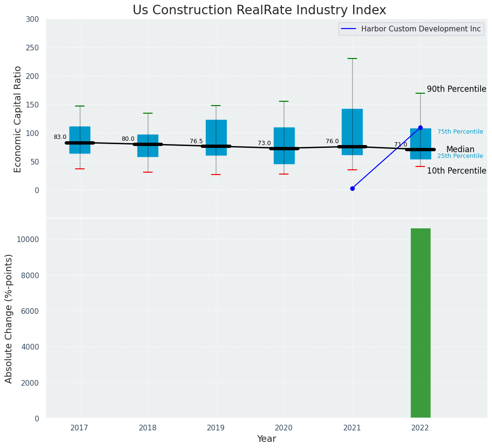Image resolution: width=492 pixels, height=448 pixels.
Task: Click the 90th Percentile annotation
Action: [456, 89]
